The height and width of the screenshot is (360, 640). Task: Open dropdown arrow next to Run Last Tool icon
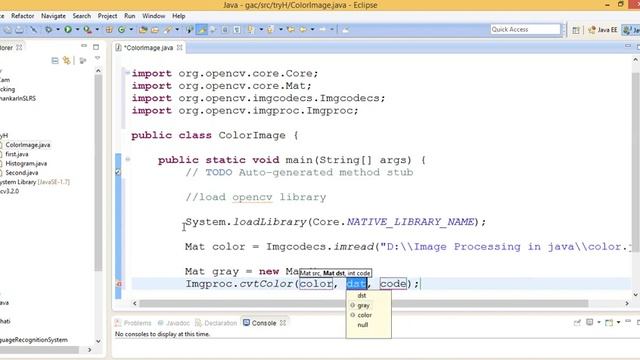[97, 29]
